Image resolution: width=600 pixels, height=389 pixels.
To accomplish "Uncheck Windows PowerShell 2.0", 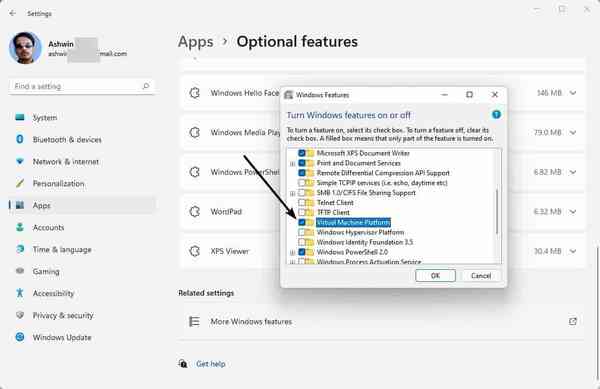I will click(302, 252).
